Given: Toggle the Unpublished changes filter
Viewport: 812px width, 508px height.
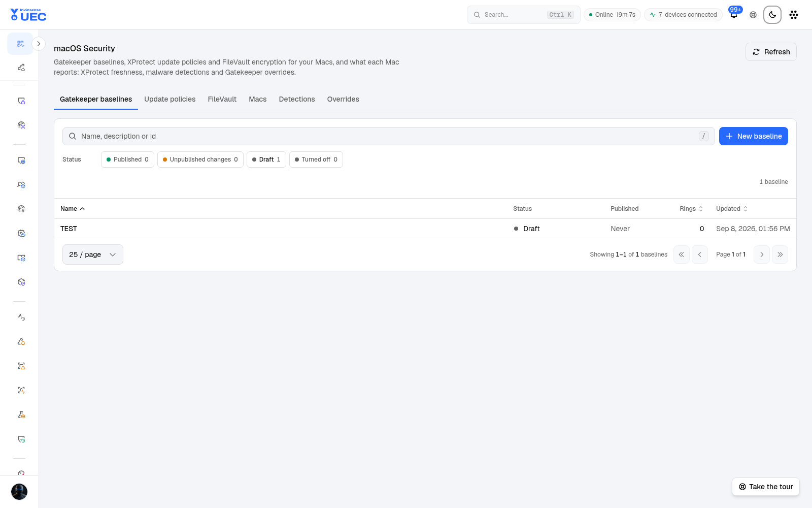Looking at the screenshot, I should click(200, 160).
